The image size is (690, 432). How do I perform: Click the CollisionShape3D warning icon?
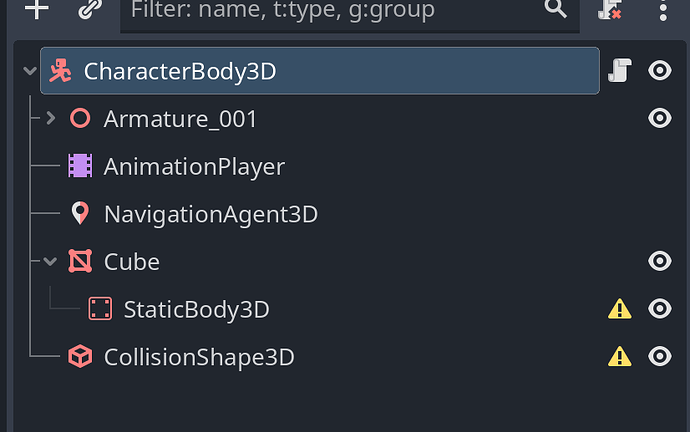click(620, 356)
